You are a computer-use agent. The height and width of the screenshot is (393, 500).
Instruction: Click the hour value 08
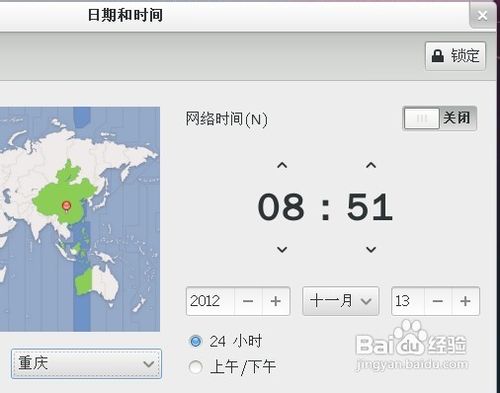281,207
